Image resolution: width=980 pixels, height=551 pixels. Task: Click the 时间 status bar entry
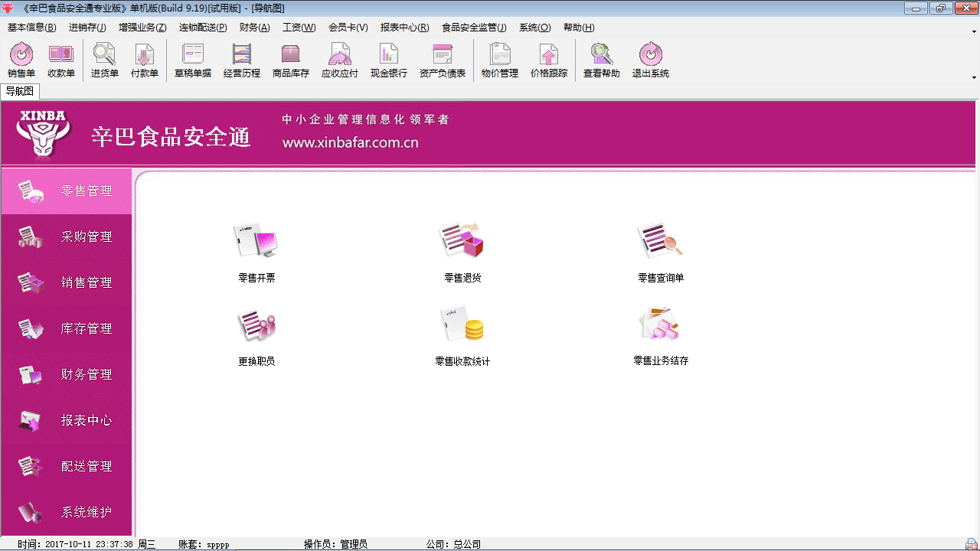87,544
